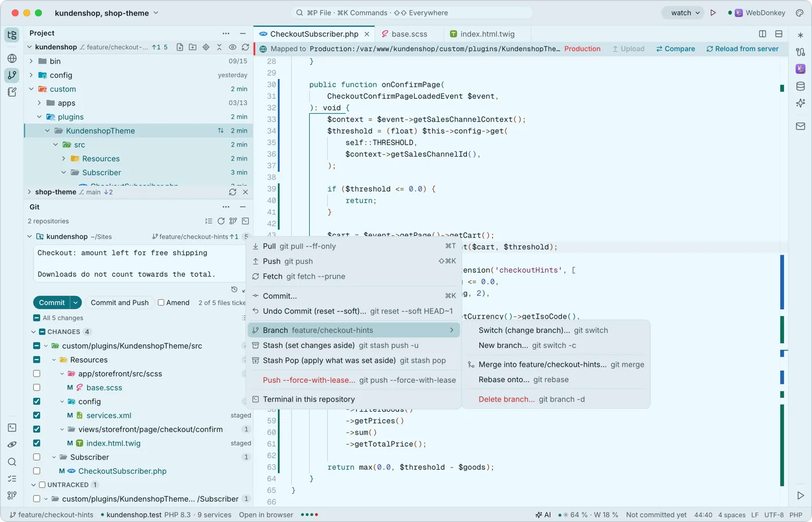Refresh the shop-theme repository row
Screen dimensions: 812x522
point(233,192)
